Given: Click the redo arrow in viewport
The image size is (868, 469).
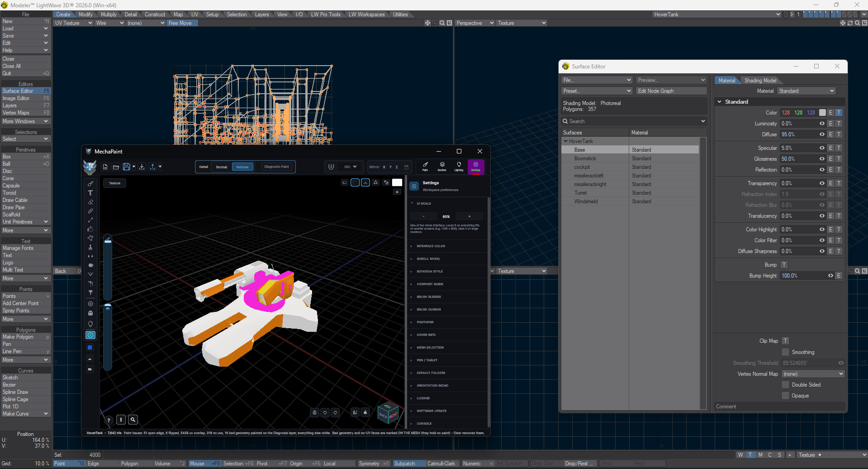Looking at the screenshot, I should click(335, 412).
